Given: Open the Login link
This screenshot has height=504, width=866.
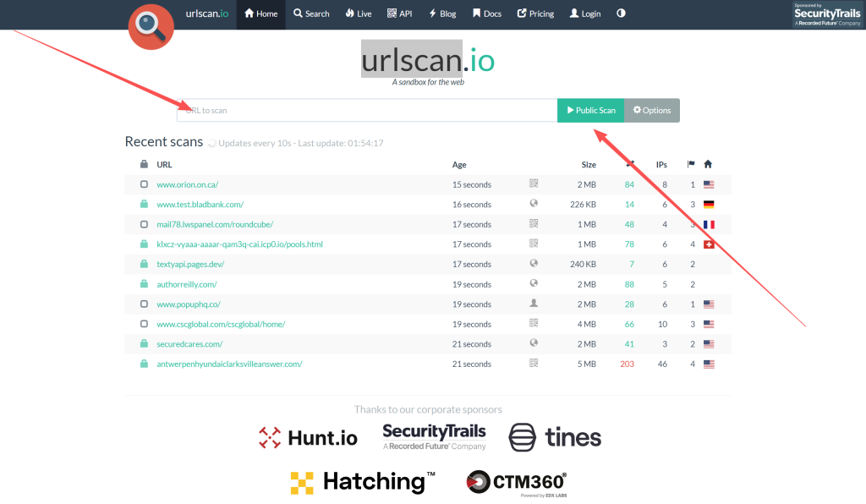Looking at the screenshot, I should (x=585, y=14).
